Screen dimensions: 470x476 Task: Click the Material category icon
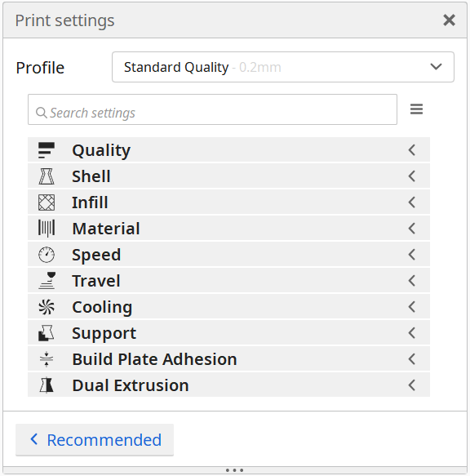click(47, 229)
